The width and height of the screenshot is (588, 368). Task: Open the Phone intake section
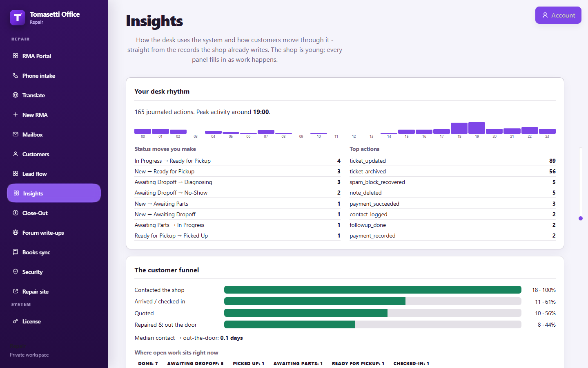click(54, 76)
